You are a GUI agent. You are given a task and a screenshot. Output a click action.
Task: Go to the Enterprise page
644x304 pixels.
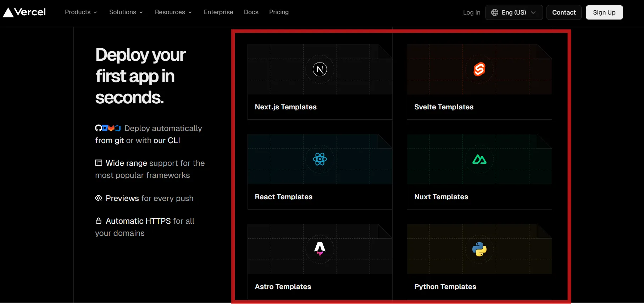(x=218, y=12)
